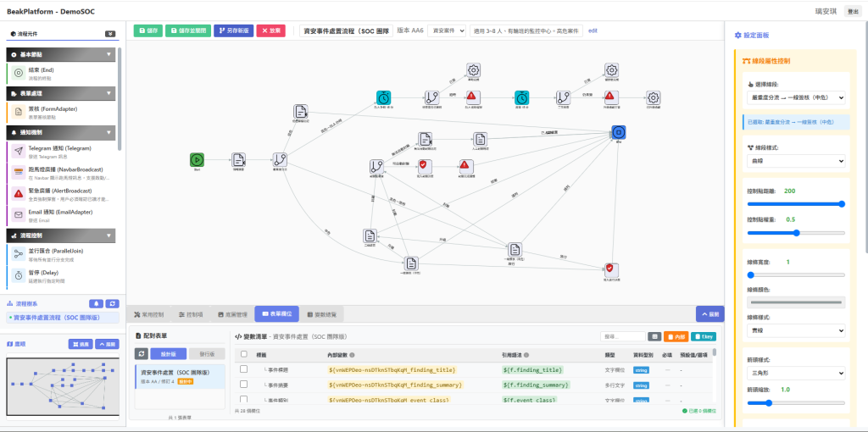Toggle the select-all checkbox in variable table header
The height and width of the screenshot is (432, 868).
(x=243, y=354)
